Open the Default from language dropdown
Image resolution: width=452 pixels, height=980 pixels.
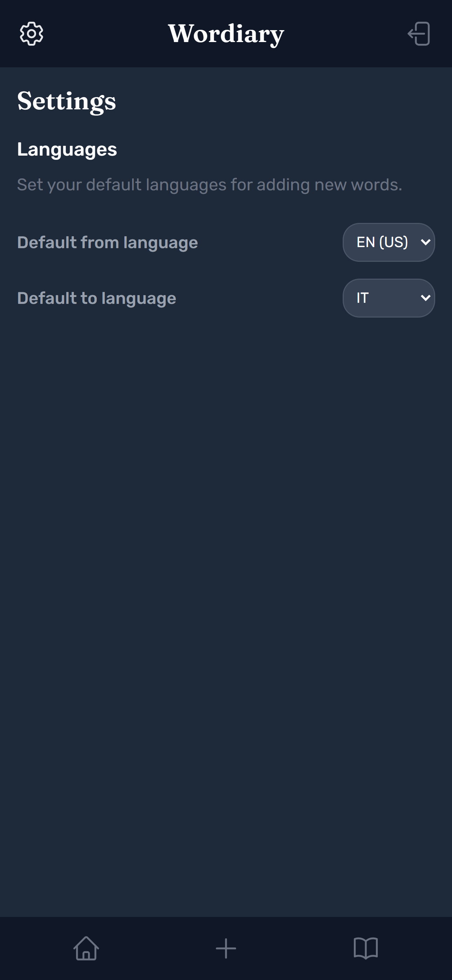389,242
